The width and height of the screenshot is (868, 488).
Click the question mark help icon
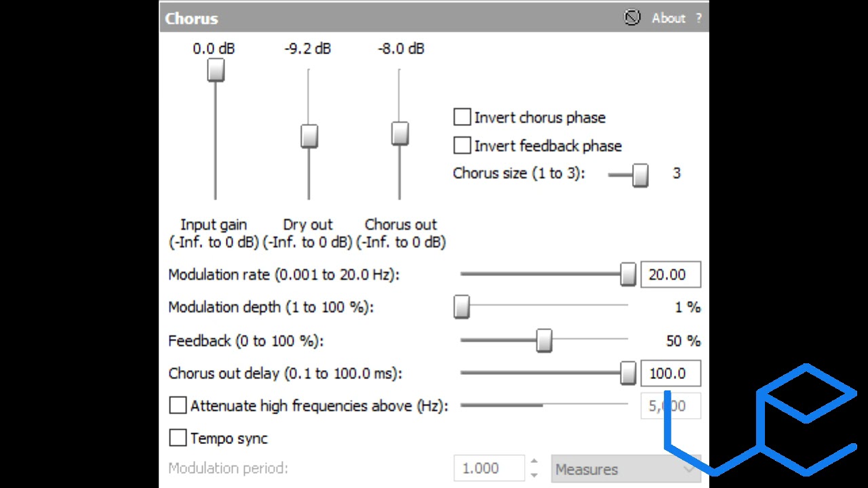coord(698,19)
